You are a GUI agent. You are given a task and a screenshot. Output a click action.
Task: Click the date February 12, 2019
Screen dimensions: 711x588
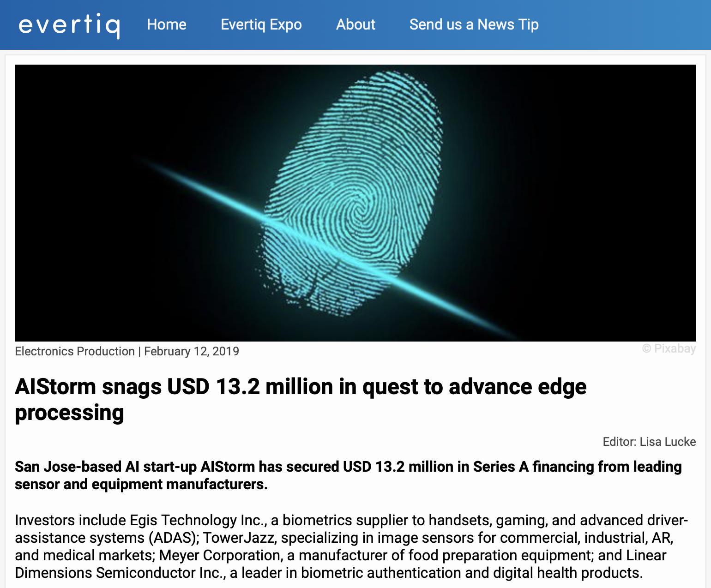point(192,351)
